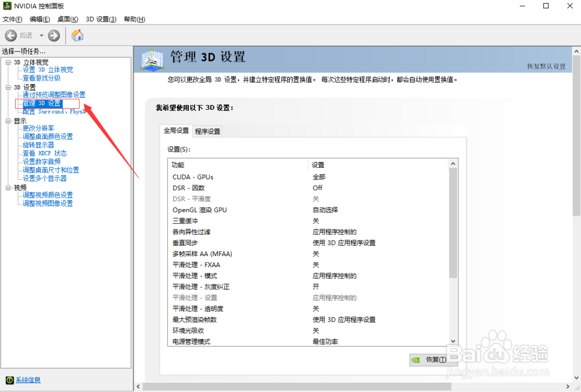Open 配置 Surround、PhysX task

point(54,112)
